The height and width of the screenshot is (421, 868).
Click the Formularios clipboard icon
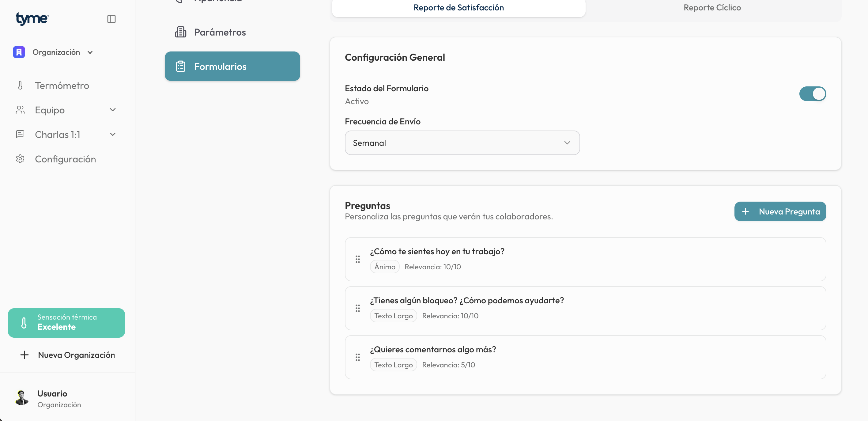pyautogui.click(x=181, y=66)
